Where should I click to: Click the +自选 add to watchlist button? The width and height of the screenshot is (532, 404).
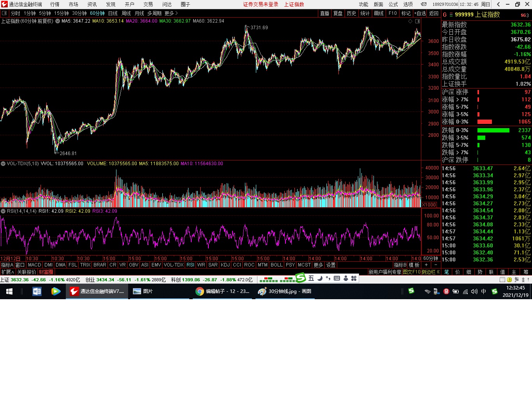coord(420,13)
